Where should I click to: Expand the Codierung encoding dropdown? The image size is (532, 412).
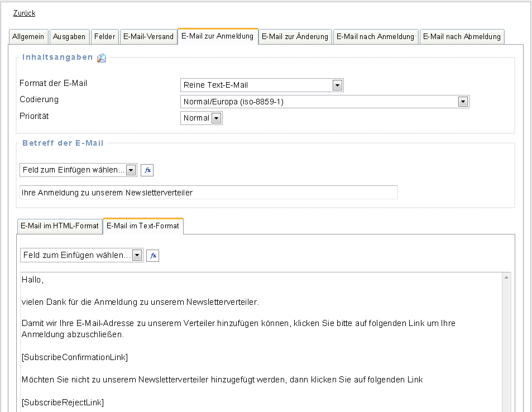click(x=324, y=102)
